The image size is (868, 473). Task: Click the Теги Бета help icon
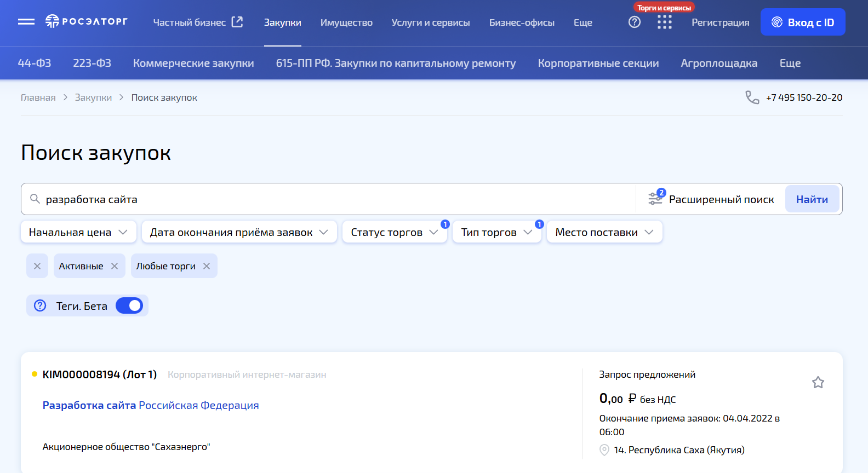click(40, 305)
